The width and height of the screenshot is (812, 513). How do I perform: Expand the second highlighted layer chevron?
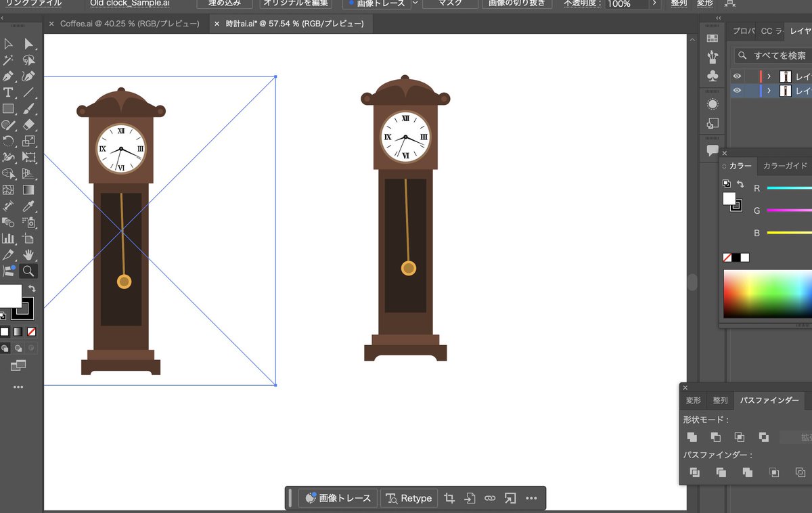pos(769,91)
